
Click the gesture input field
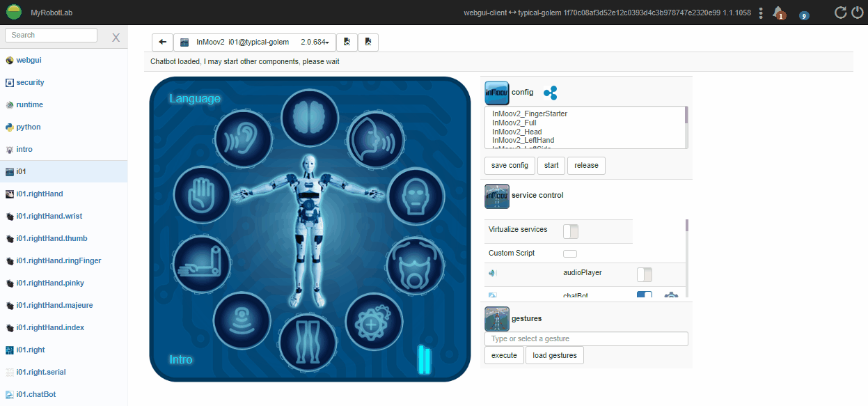[x=585, y=339]
